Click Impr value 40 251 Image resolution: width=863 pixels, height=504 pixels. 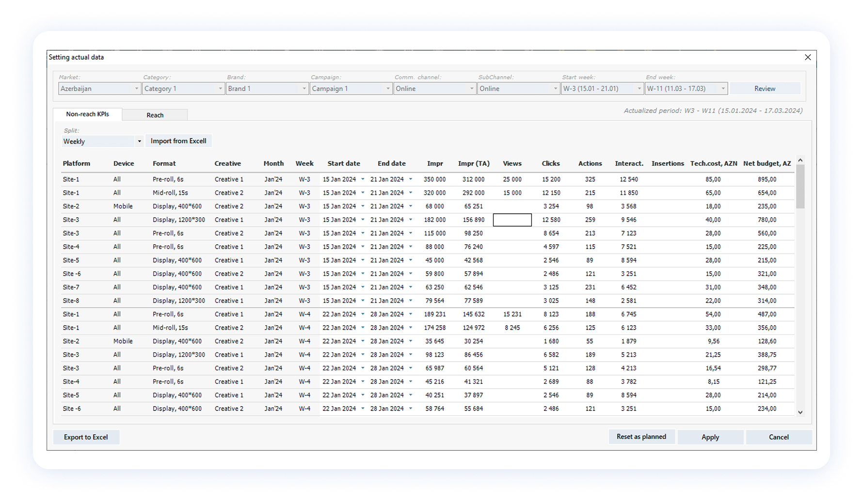[x=435, y=395]
